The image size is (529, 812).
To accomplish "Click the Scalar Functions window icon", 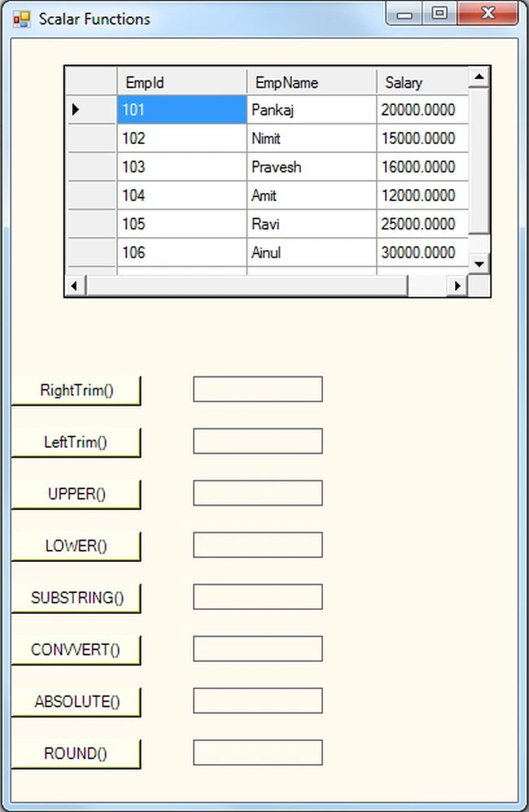I will [21, 20].
